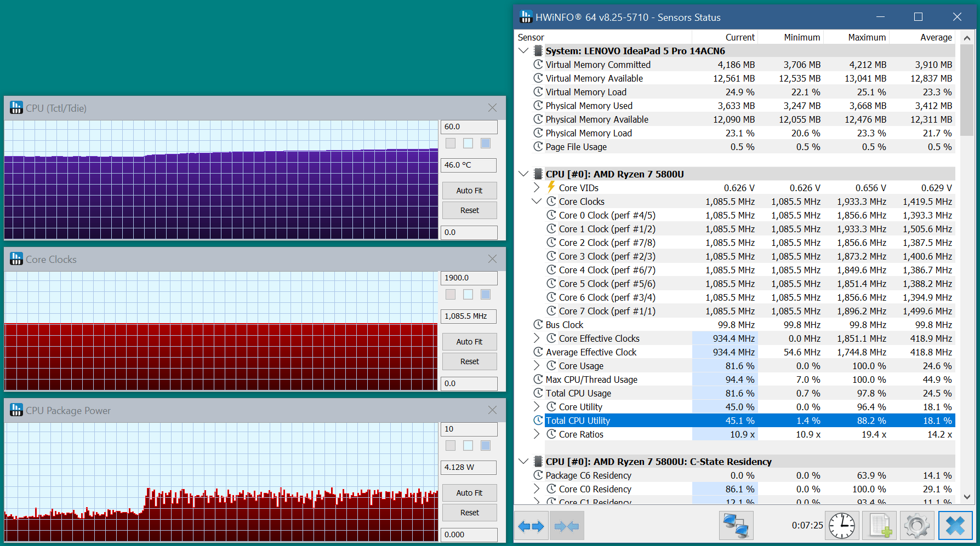Click the chip icon beside CPU AMD Ryzen 7 5800U
This screenshot has width=980, height=546.
[x=538, y=174]
